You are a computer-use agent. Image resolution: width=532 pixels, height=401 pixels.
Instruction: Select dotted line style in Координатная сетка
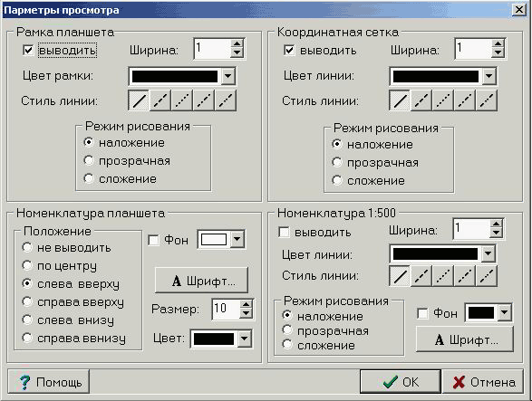click(x=443, y=100)
